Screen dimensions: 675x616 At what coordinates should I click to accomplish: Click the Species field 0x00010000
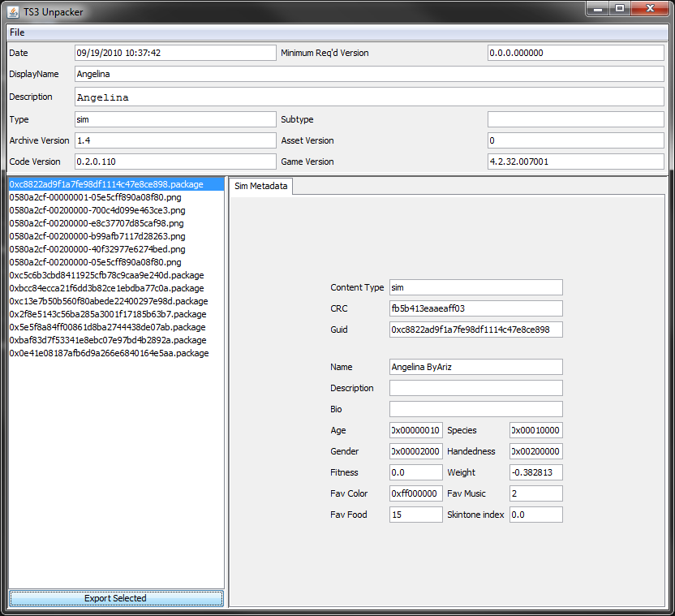tap(536, 430)
